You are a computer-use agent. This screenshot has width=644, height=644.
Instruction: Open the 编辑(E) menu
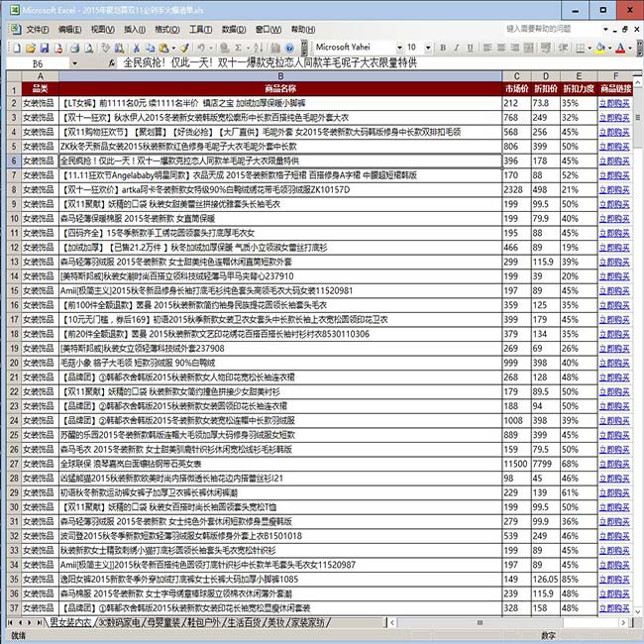point(69,29)
